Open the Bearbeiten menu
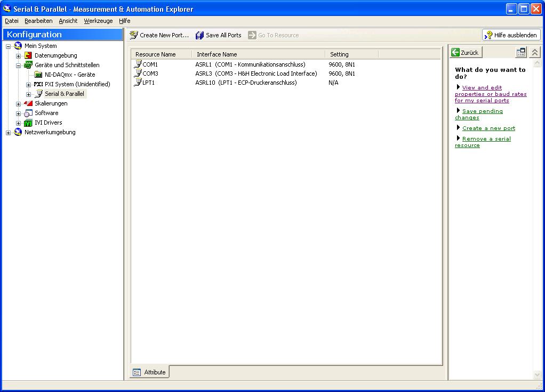 38,21
